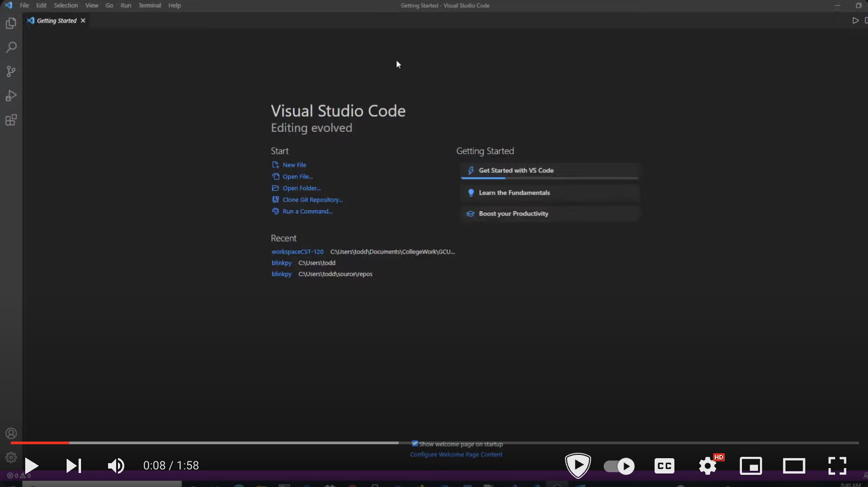The width and height of the screenshot is (868, 487).
Task: Open the workspaceCST-120 recent project link
Action: point(297,251)
